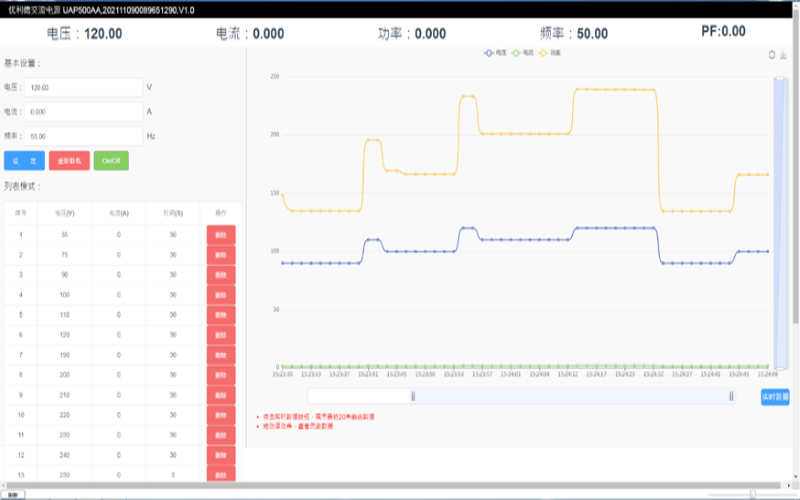Click the vertical zoom slider beside the chart
Screen dimensions: 800x500
780,220
